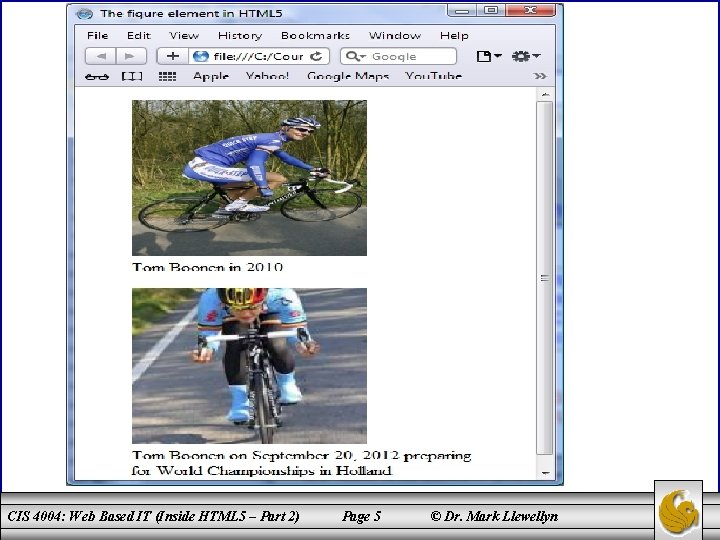Click "© Dr. Mark Llewellyn" footer text
The width and height of the screenshot is (720, 540).
494,516
